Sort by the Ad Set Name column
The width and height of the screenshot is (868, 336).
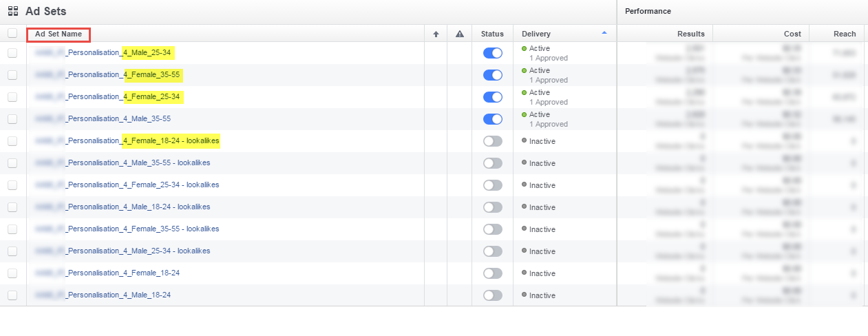point(59,34)
